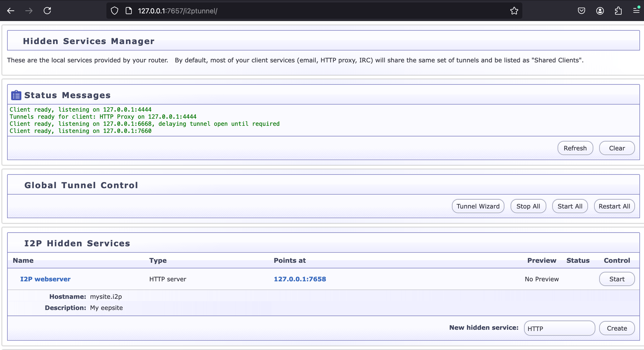Start the I2P webserver tunnel
Viewport: 644px width, 350px height.
617,279
